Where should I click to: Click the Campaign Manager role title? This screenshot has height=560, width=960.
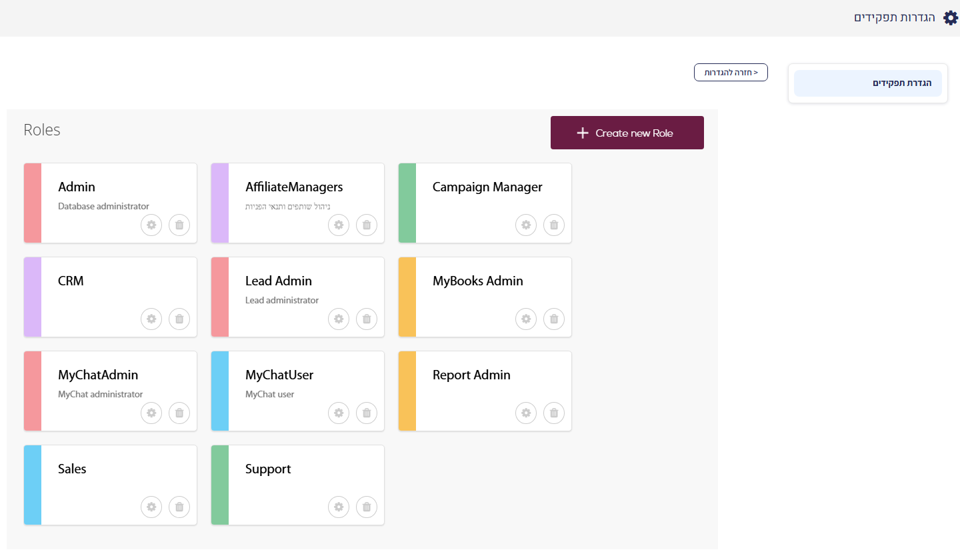(x=487, y=187)
